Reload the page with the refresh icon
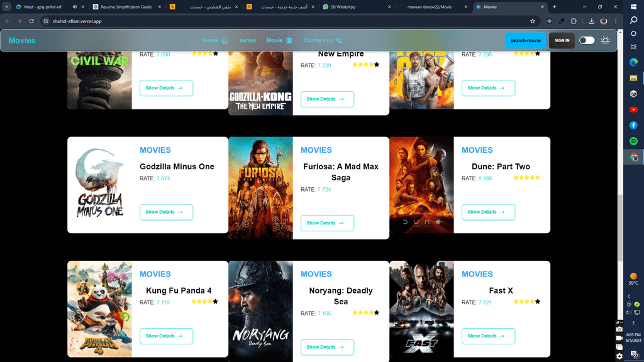This screenshot has width=644, height=362. pyautogui.click(x=31, y=21)
